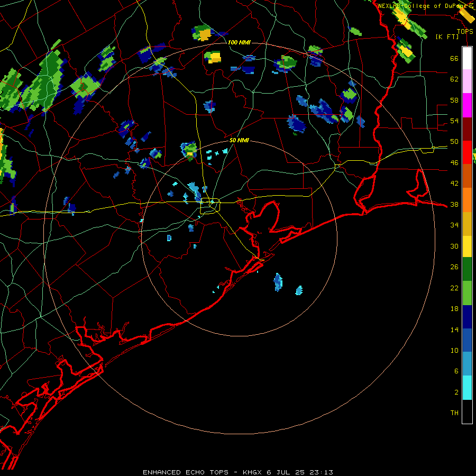Click the "42" legend value

click(454, 184)
